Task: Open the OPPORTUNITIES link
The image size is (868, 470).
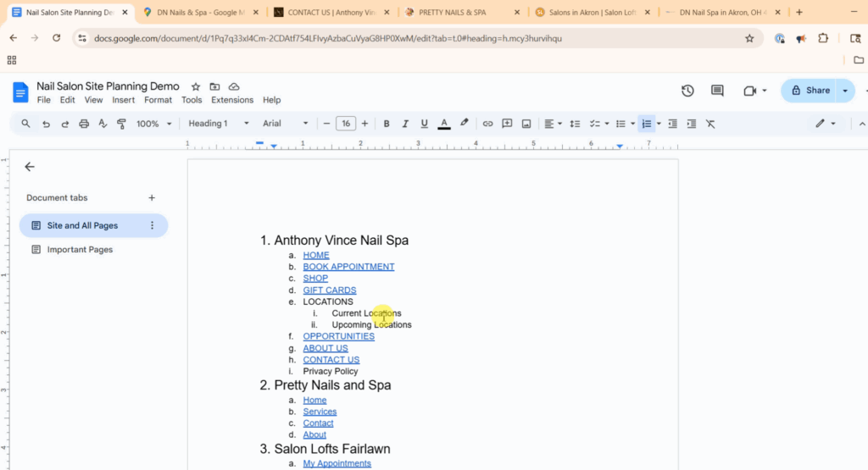Action: pos(339,336)
